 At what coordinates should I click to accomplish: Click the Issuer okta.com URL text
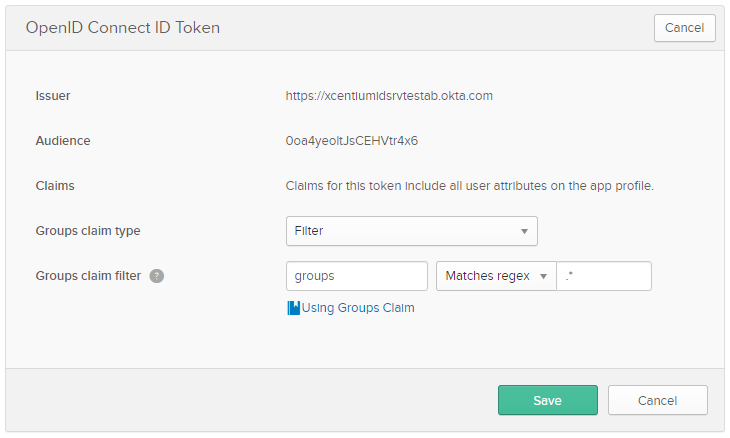[x=389, y=96]
